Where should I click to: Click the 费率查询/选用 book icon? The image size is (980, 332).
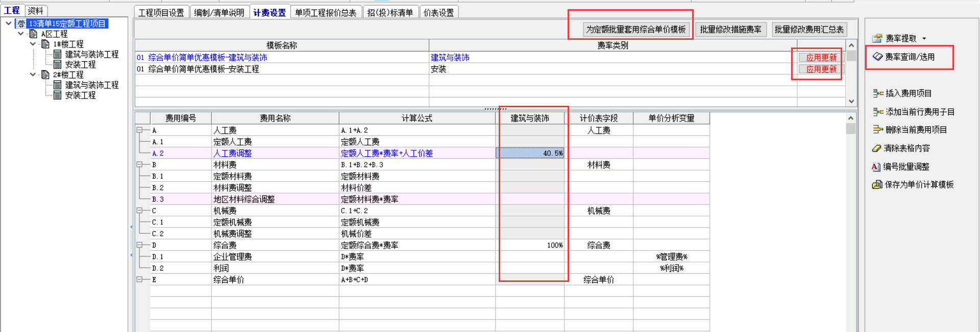pos(877,57)
